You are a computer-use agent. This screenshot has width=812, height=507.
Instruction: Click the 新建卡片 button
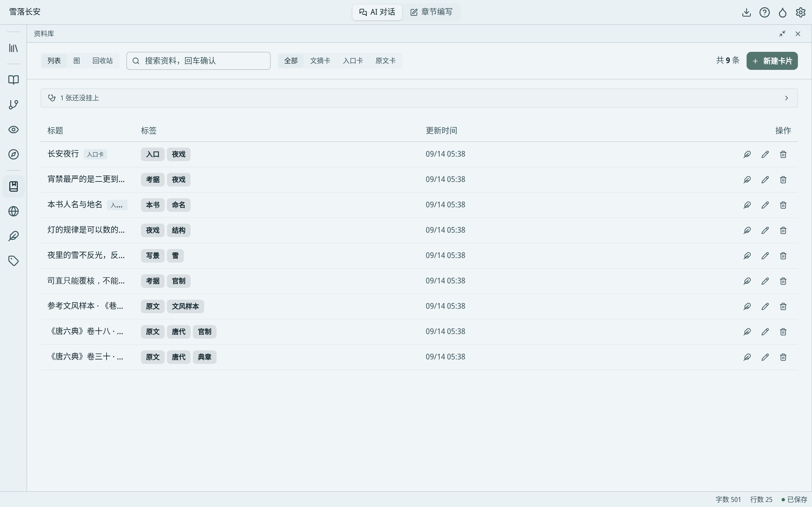click(772, 61)
